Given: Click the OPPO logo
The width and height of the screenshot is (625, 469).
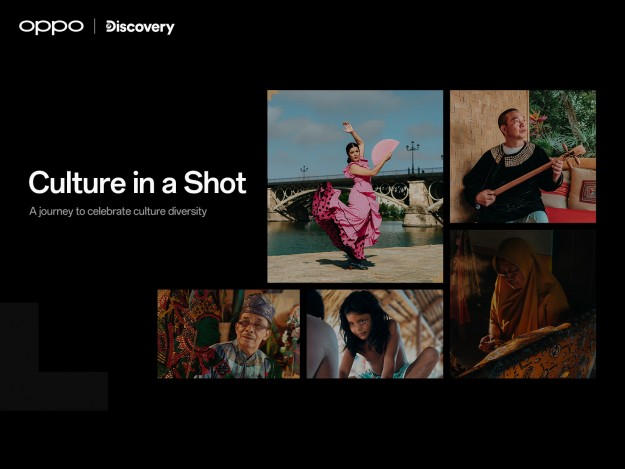Looking at the screenshot, I should (x=51, y=26).
